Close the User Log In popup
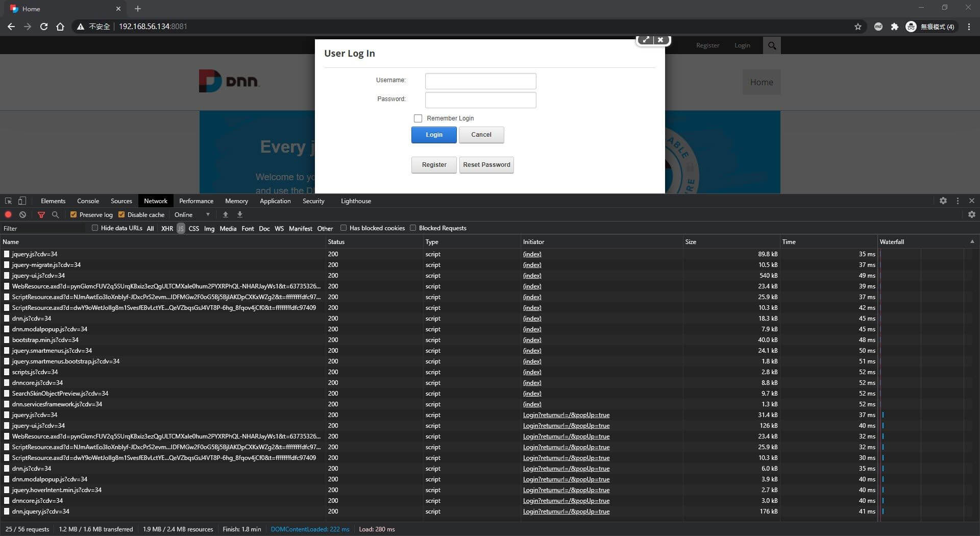980x536 pixels. pyautogui.click(x=660, y=40)
